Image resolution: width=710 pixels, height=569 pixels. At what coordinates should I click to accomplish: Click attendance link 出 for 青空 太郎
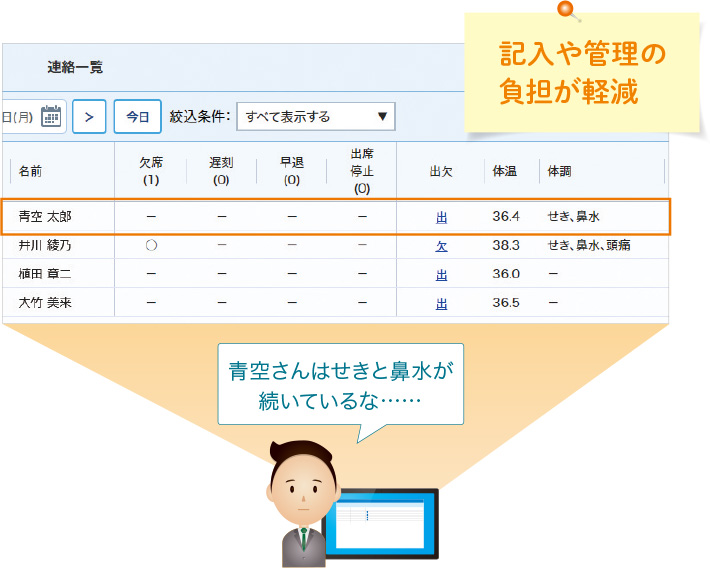point(441,218)
